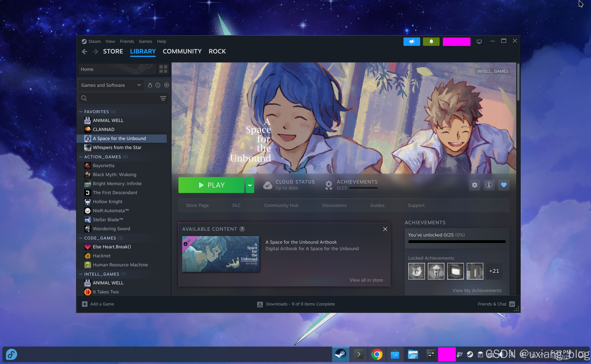Viewport: 591px width, 364px height.
Task: Click the library search field
Action: 123,98
